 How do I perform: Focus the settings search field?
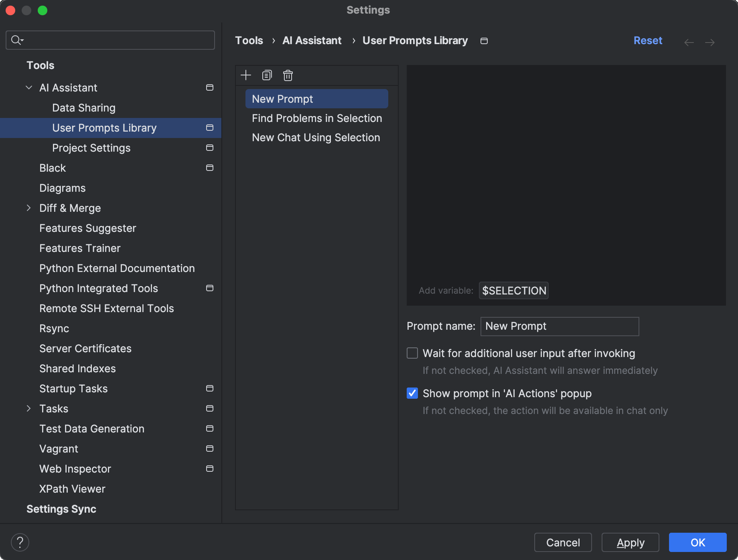(110, 40)
